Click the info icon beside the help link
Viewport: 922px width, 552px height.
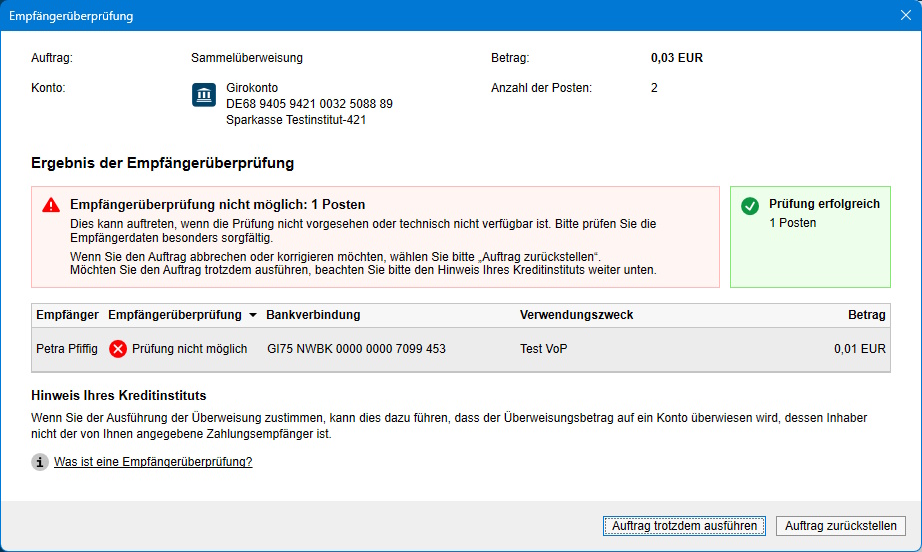(x=40, y=462)
